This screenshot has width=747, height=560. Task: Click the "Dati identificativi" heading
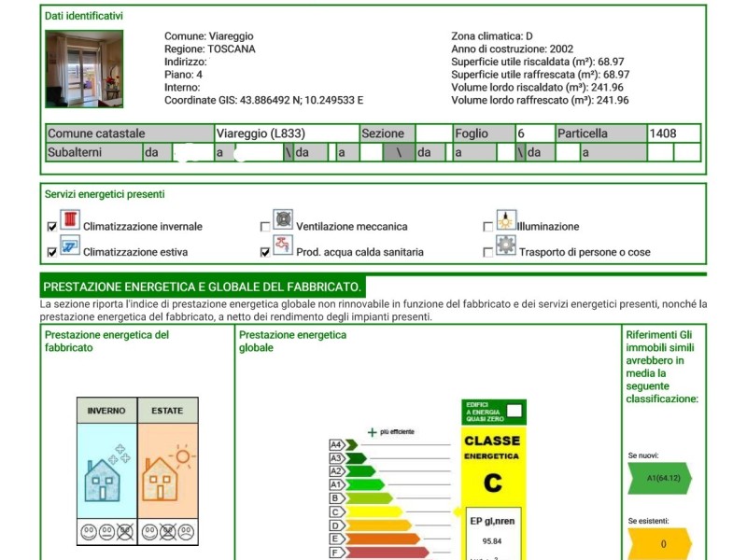coord(84,16)
